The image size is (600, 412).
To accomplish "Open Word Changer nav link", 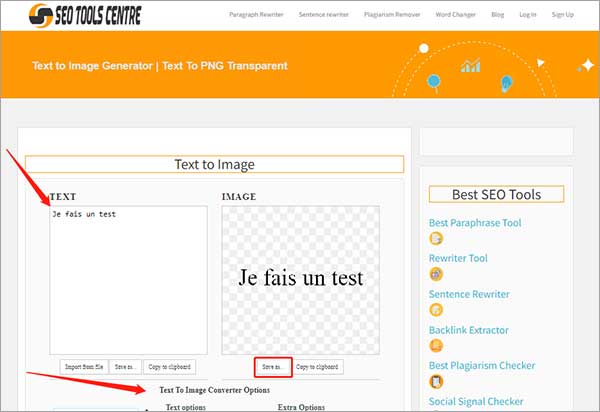I will coord(455,15).
